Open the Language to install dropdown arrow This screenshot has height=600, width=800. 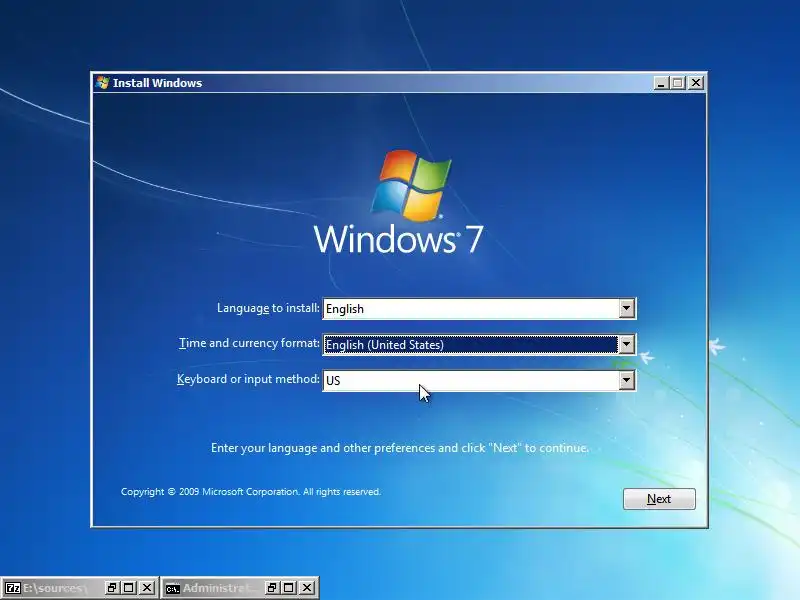[x=627, y=308]
